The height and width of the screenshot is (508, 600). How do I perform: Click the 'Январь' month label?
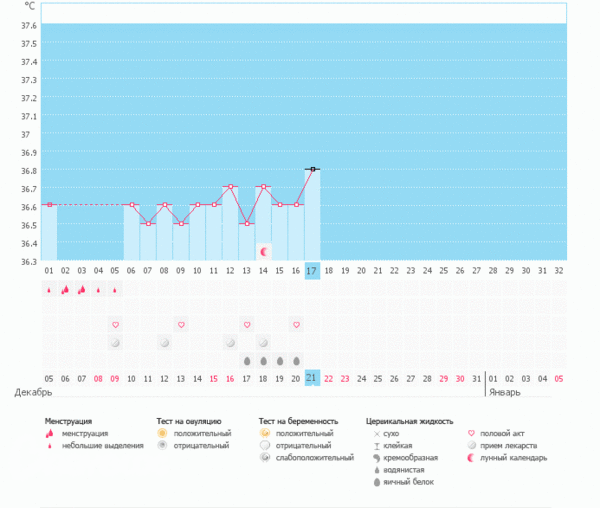point(506,393)
